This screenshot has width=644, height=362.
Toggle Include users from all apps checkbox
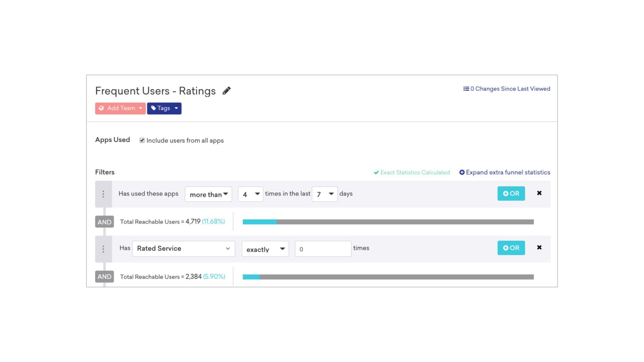click(142, 140)
